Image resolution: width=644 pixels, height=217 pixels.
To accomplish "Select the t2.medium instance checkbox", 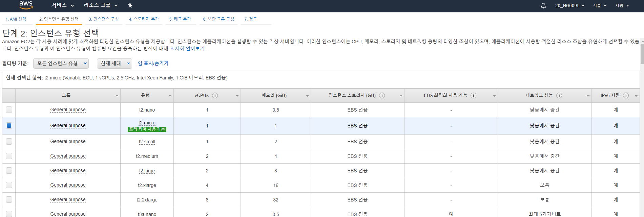I will coord(9,156).
